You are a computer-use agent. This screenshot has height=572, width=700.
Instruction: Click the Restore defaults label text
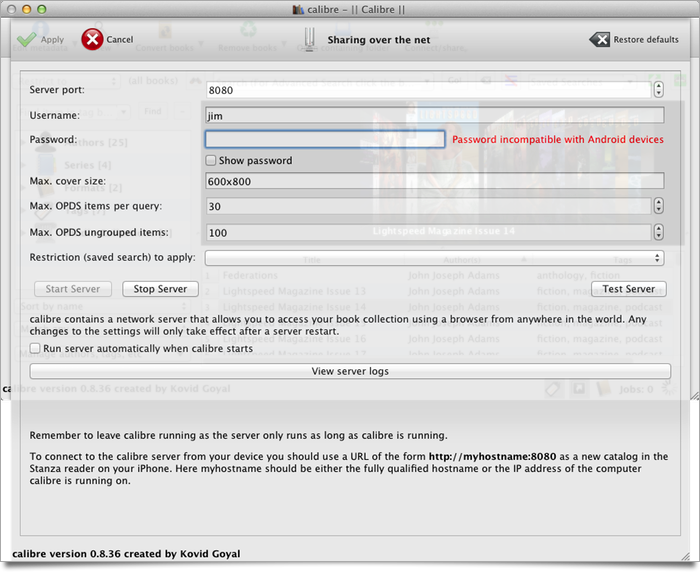coord(646,39)
